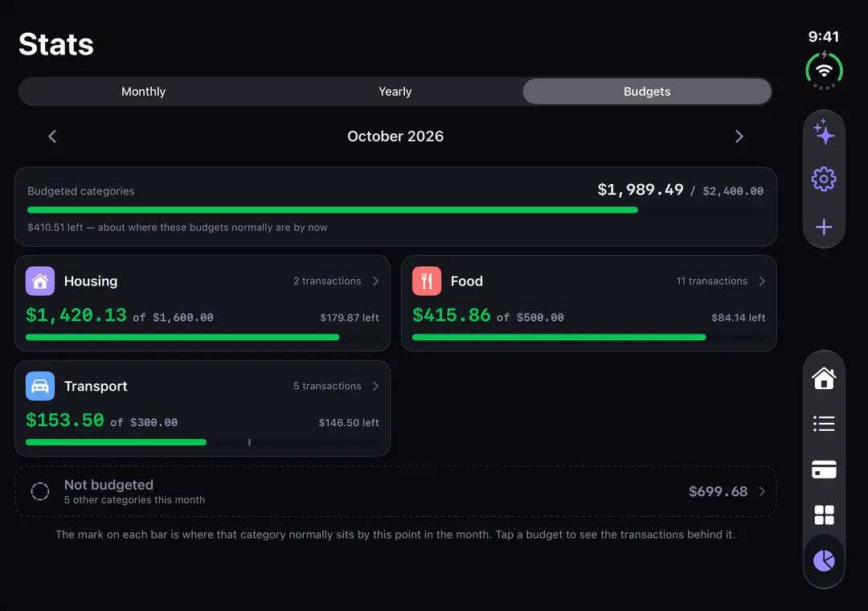Click the Budgeted categories overall progress bar
Screen dimensions: 868x611
(x=395, y=210)
